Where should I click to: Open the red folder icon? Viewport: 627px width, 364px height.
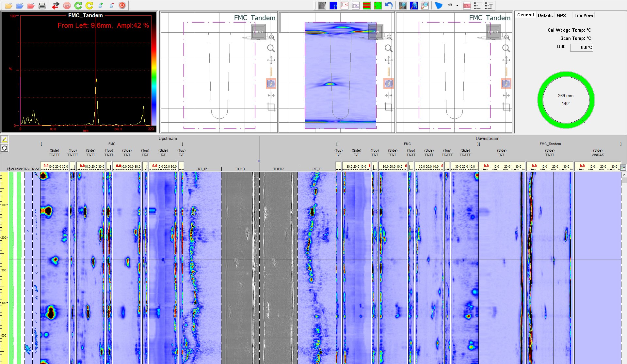(31, 5)
